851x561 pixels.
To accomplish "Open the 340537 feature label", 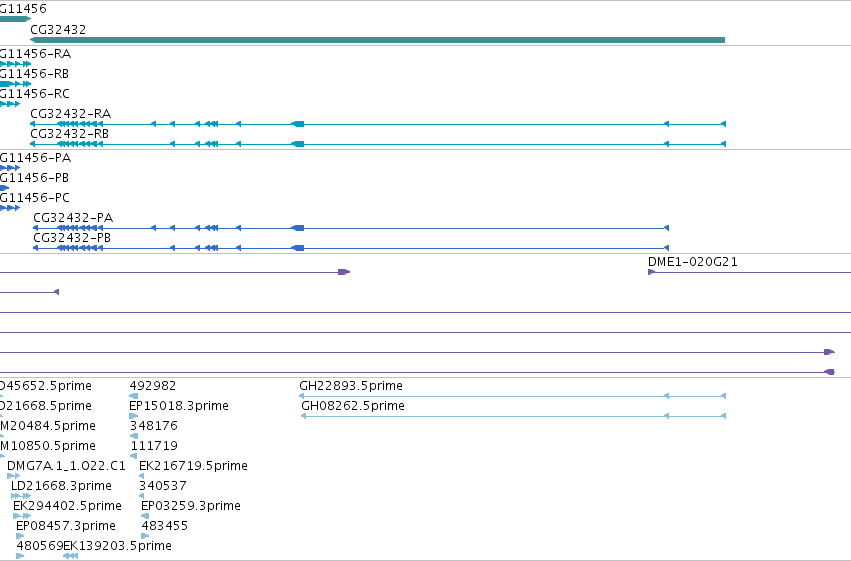I will (x=163, y=486).
